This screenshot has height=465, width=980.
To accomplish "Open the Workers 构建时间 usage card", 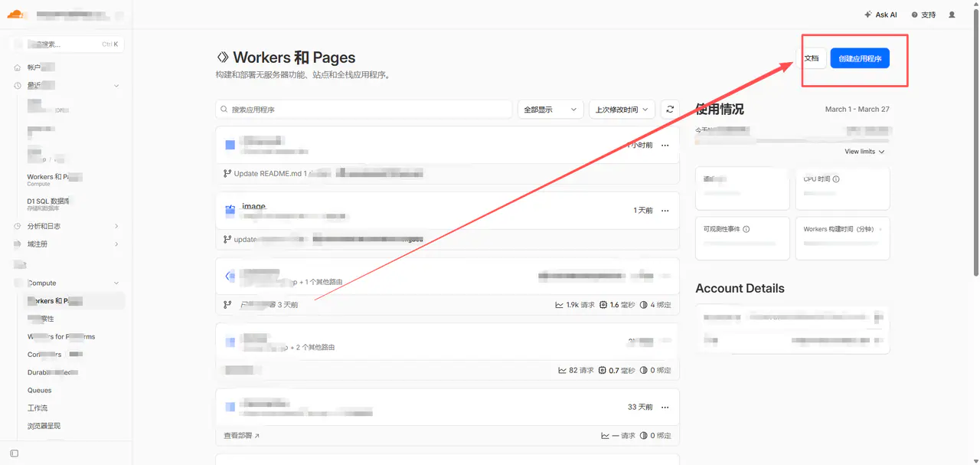I will (843, 238).
